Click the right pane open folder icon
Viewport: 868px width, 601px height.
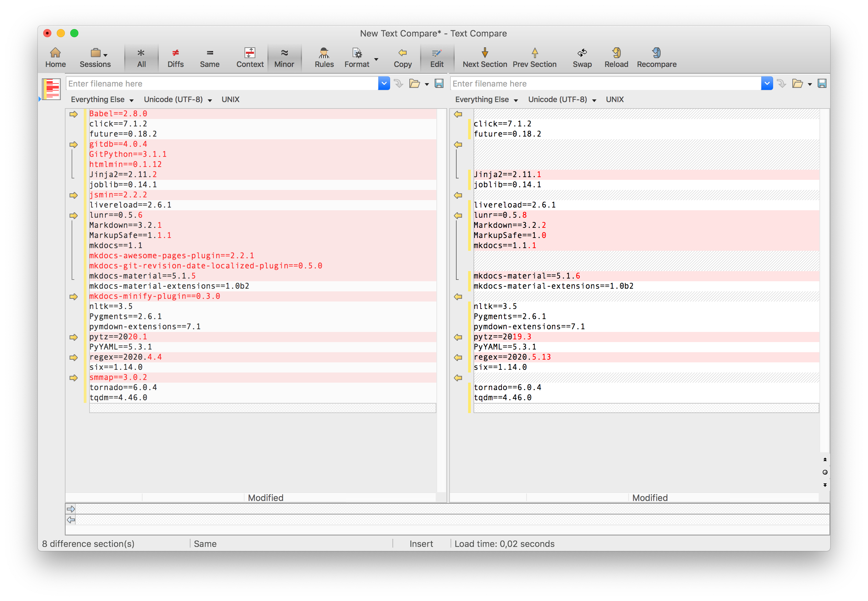point(797,83)
